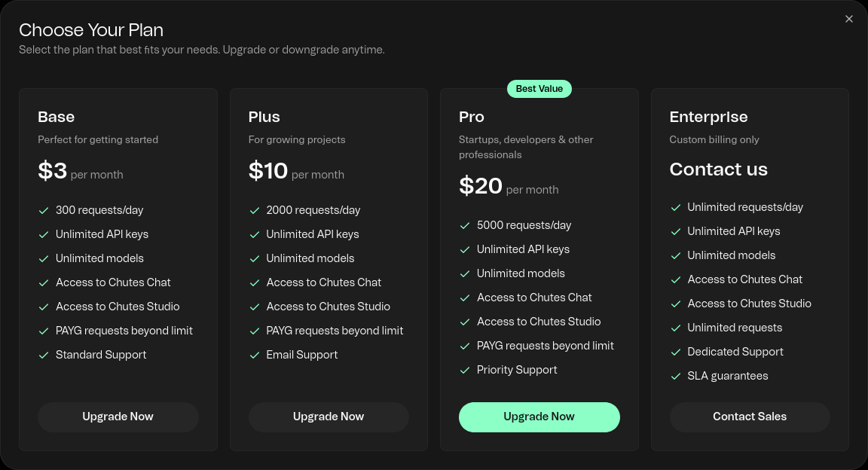
Task: Click checkmark next to 300 requests/day
Action: tap(44, 210)
